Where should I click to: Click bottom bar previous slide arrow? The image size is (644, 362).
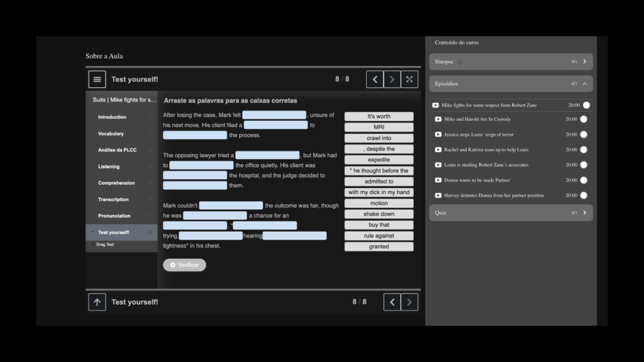pos(392,302)
